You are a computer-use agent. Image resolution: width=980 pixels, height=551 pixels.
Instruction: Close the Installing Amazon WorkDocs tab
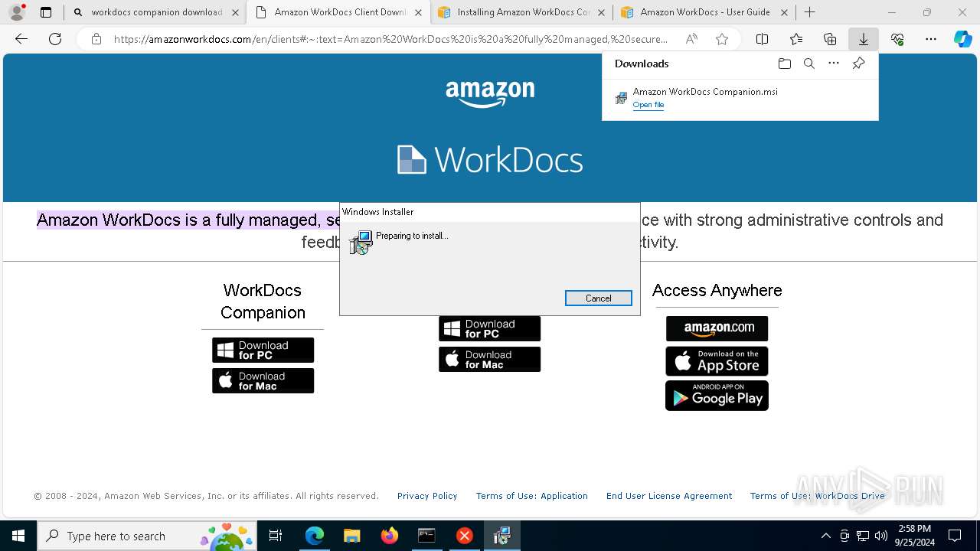(x=601, y=12)
